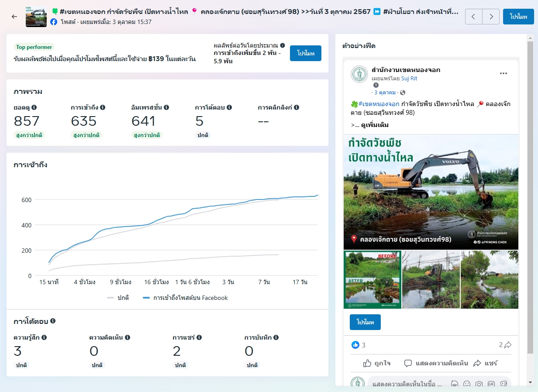538x392 pixels.
Task: Expand post text with ดูเพิ่มเติม
Action: coord(375,125)
